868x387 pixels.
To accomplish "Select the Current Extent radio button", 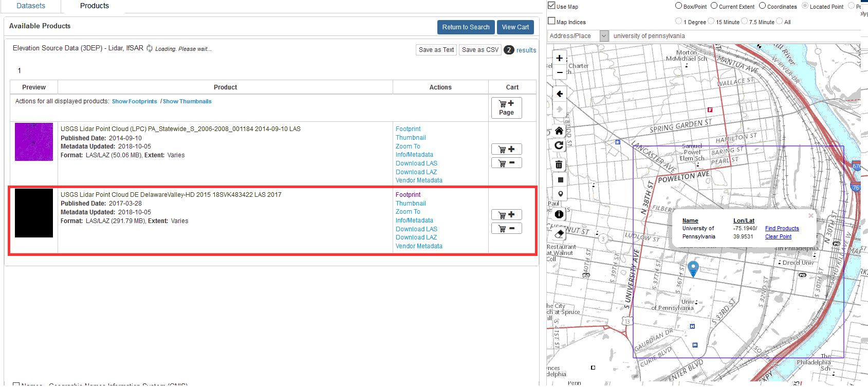I will point(714,6).
